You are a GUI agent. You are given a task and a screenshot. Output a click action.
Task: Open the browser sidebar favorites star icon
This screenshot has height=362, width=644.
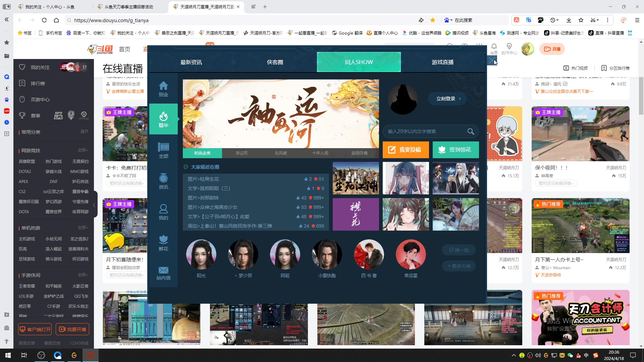[x=7, y=43]
